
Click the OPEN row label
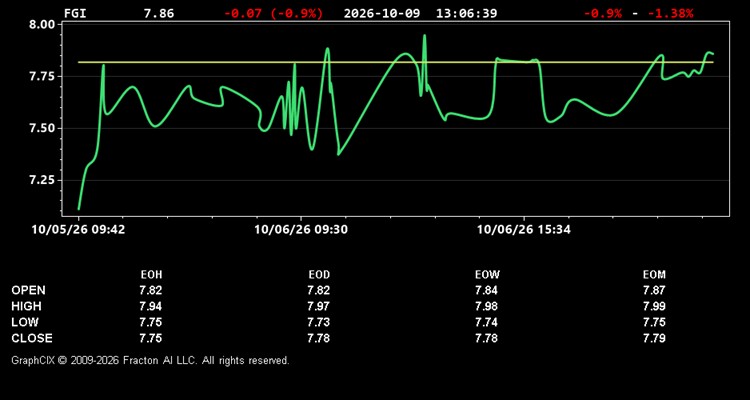point(29,290)
